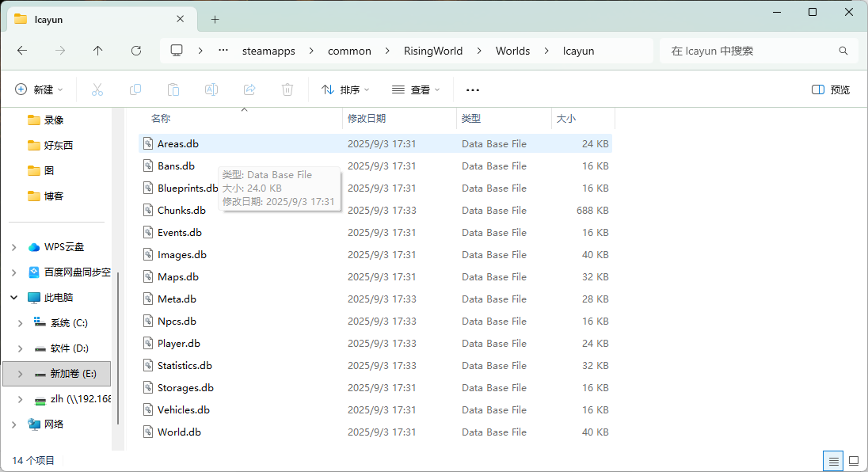Viewport: 868px width, 472px height.
Task: Select the Areas.db file
Action: pyautogui.click(x=375, y=144)
